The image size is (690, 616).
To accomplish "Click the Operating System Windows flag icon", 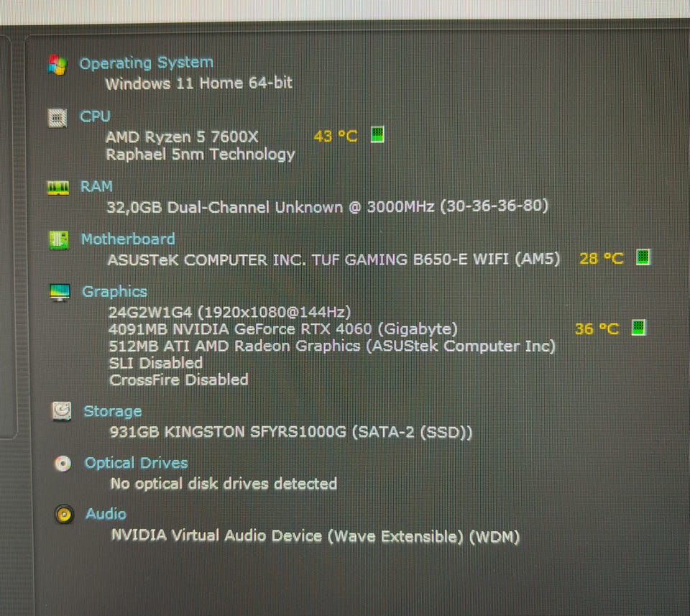I will tap(57, 65).
